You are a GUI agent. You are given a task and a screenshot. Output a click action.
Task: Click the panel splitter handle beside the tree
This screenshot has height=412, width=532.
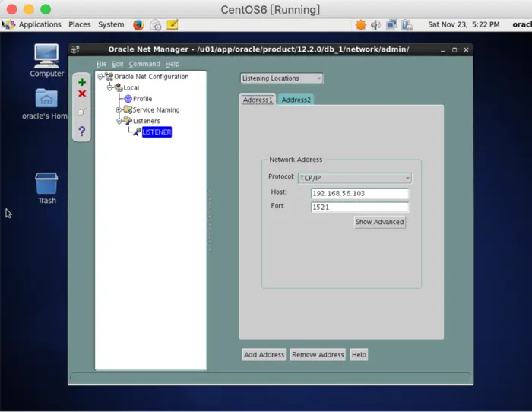tap(210, 220)
